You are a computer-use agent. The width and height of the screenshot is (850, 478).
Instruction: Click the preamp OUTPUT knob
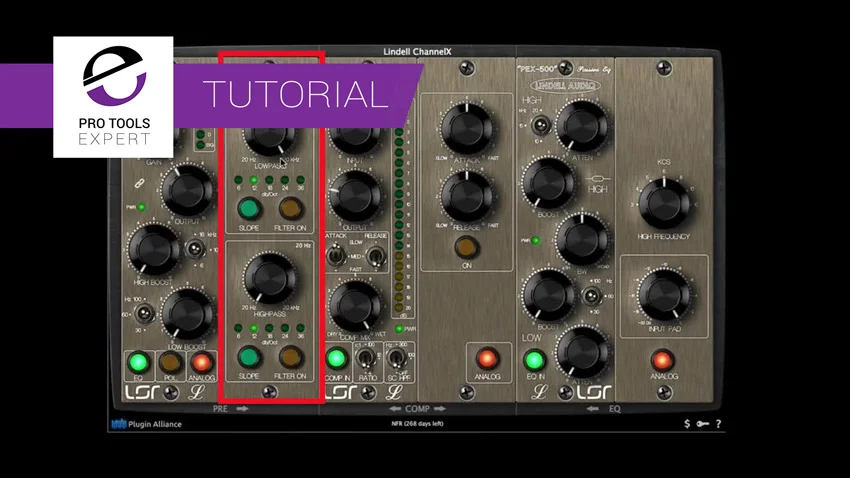coord(187,191)
